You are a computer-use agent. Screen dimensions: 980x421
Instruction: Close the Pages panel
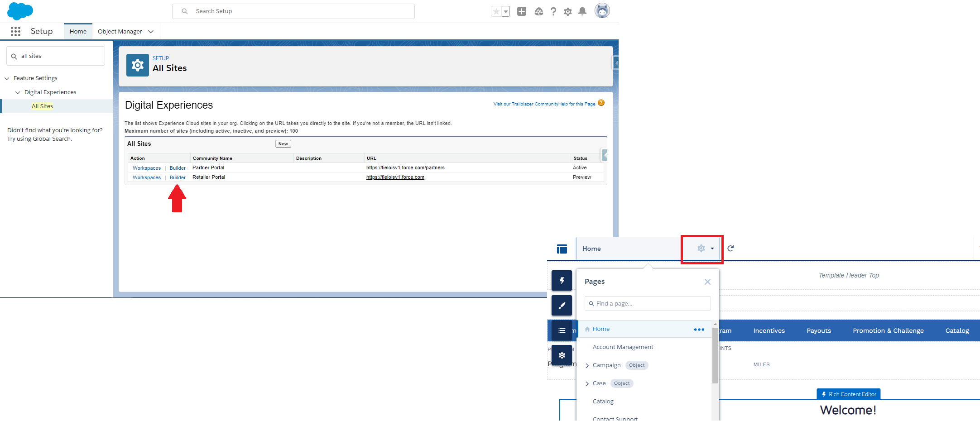click(707, 282)
